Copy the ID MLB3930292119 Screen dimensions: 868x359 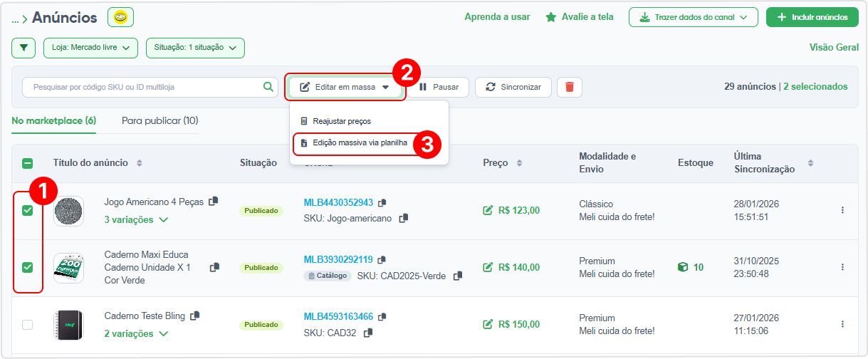[382, 260]
